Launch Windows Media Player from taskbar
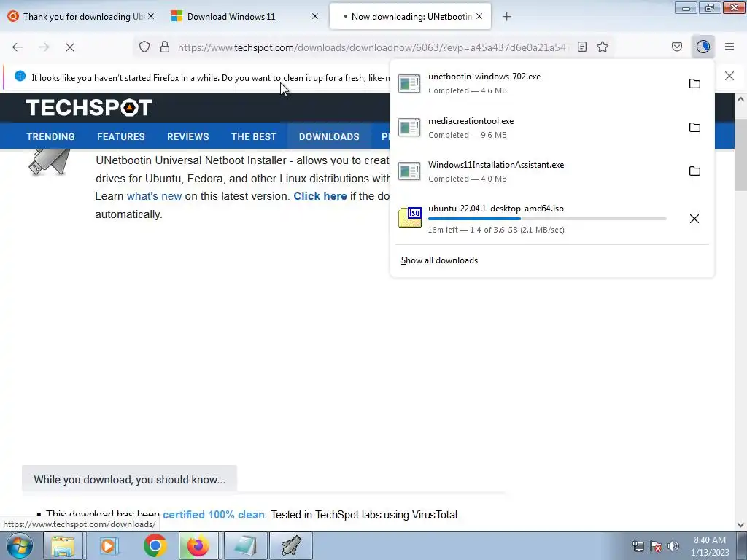 click(x=108, y=545)
